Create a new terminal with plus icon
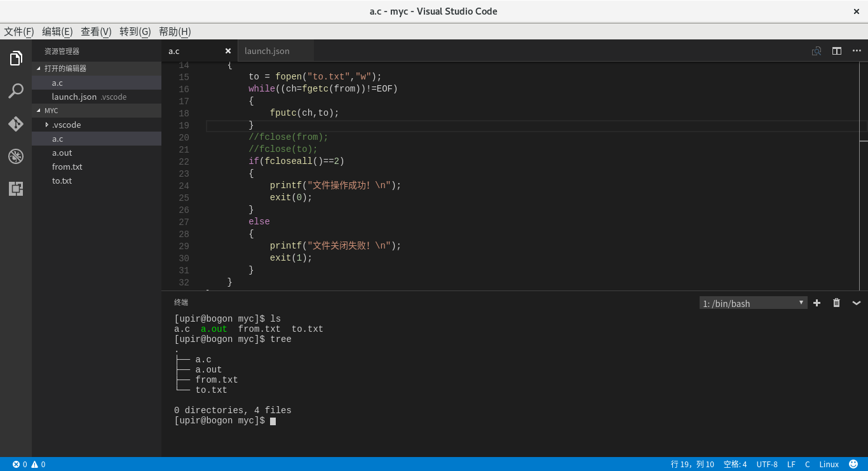 817,303
